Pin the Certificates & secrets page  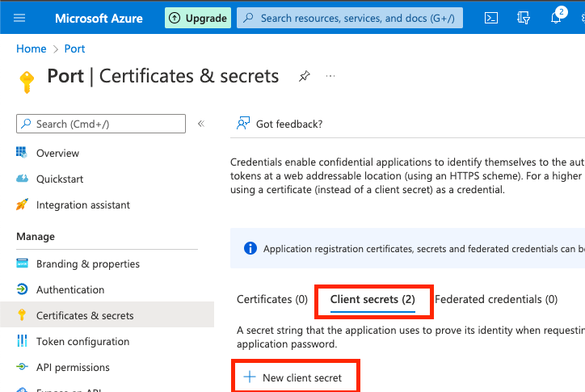(304, 76)
